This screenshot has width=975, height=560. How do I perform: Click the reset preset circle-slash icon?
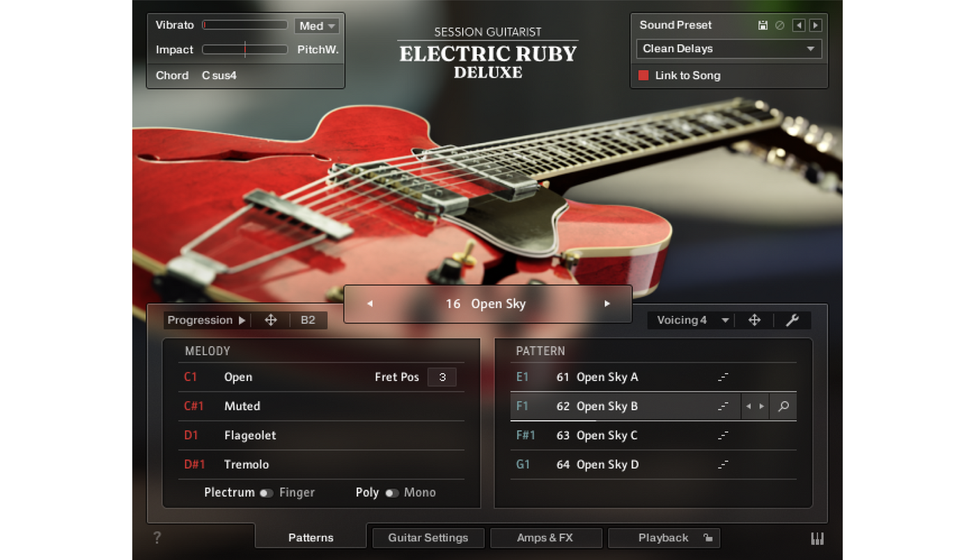coord(780,25)
